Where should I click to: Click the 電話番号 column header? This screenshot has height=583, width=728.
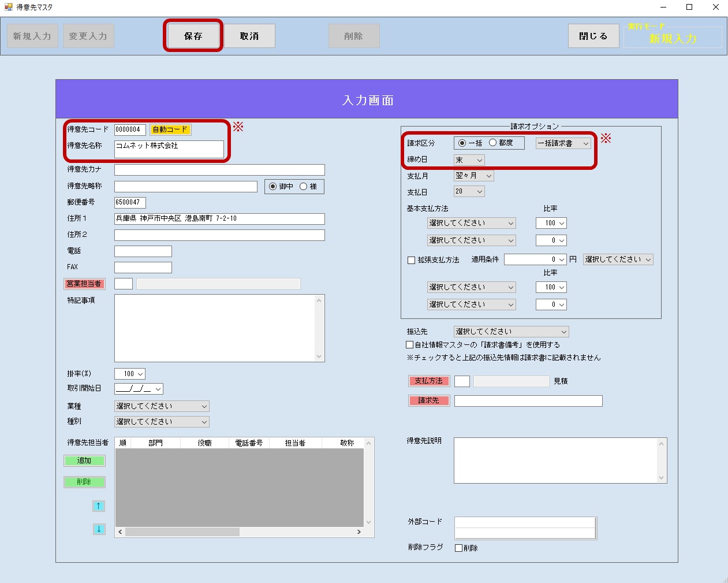pyautogui.click(x=249, y=443)
